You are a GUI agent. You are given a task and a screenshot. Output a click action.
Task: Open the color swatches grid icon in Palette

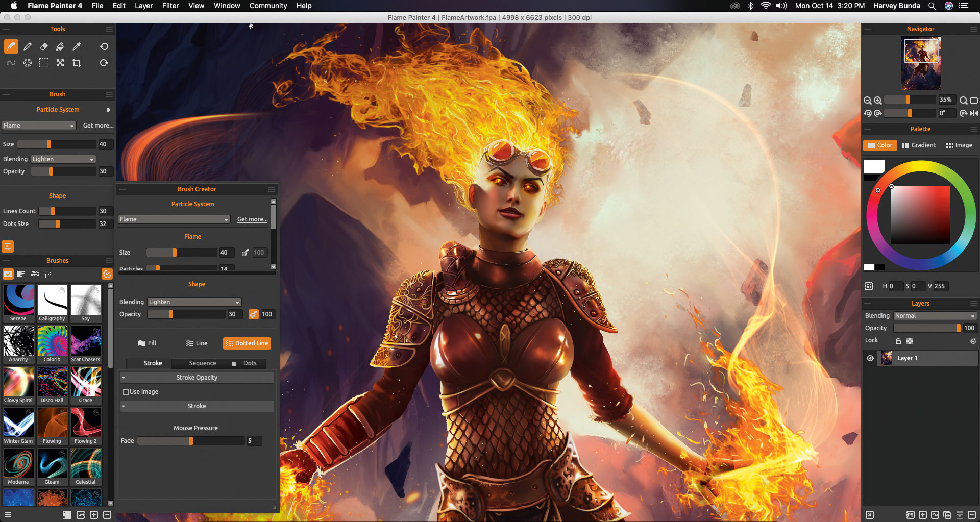tap(869, 286)
